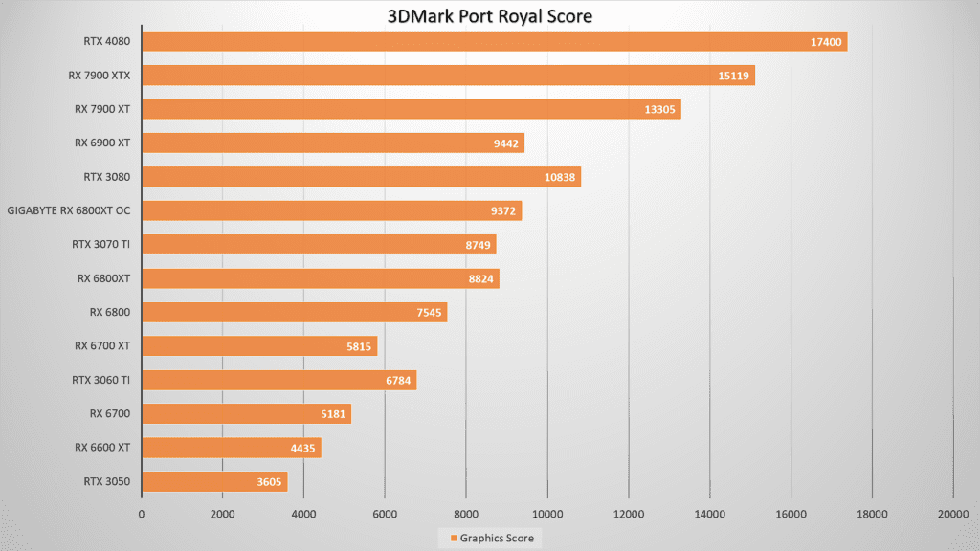Screen dimensions: 980x551
Task: Click the 10000 tick on the horizontal axis
Action: coord(547,514)
